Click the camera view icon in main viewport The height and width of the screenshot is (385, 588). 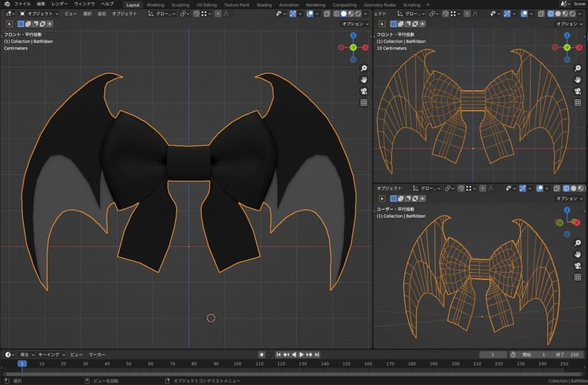click(363, 91)
